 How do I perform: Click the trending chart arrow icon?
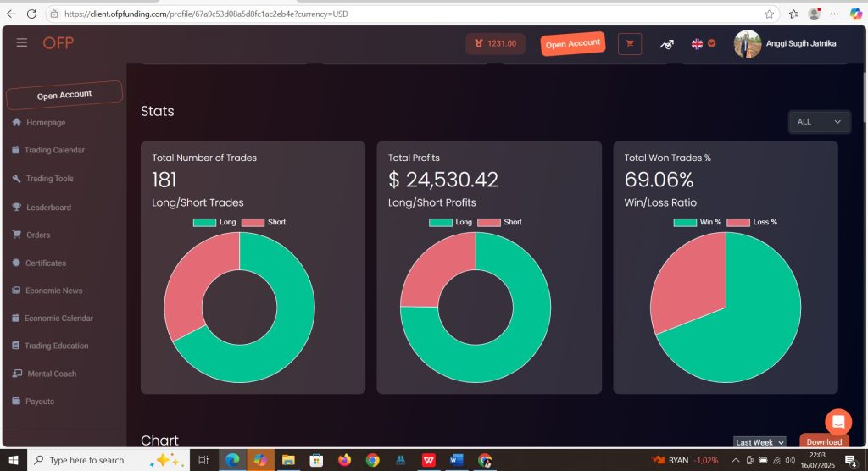667,44
